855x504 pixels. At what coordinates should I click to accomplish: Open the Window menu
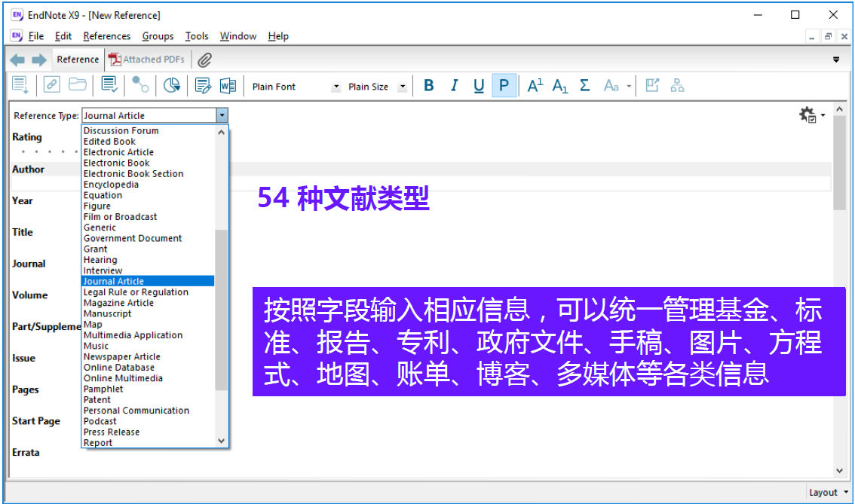238,36
